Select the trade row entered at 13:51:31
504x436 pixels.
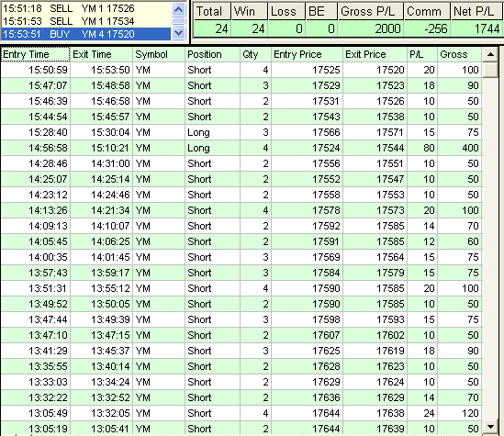click(x=241, y=288)
